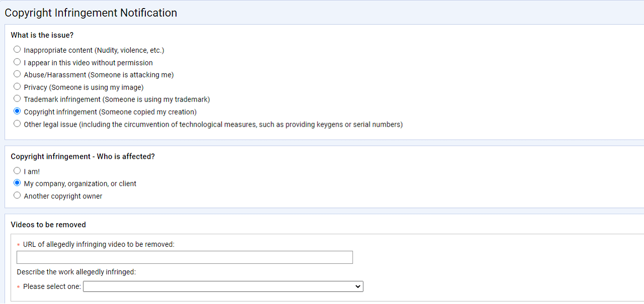Click 'Copyright Infringement Notification' heading
644x304 pixels.
(x=91, y=13)
